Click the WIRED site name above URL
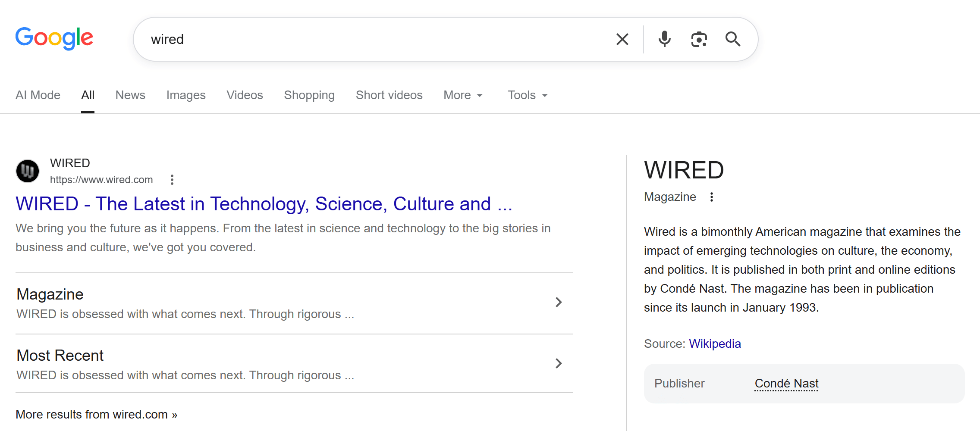Viewport: 980px width, 431px height. point(70,163)
